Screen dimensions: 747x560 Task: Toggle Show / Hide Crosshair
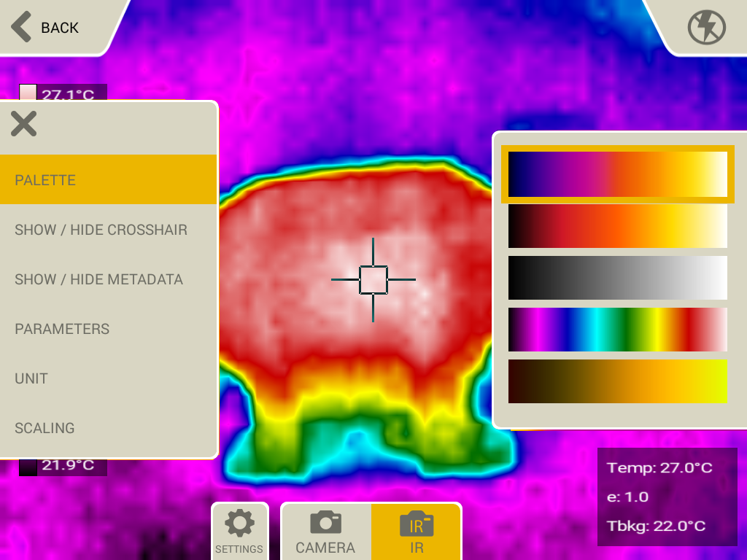pos(108,230)
